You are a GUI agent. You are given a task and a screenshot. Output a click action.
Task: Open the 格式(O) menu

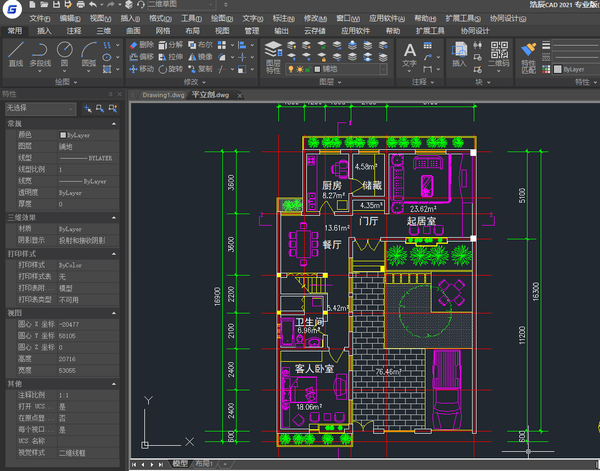[159, 18]
